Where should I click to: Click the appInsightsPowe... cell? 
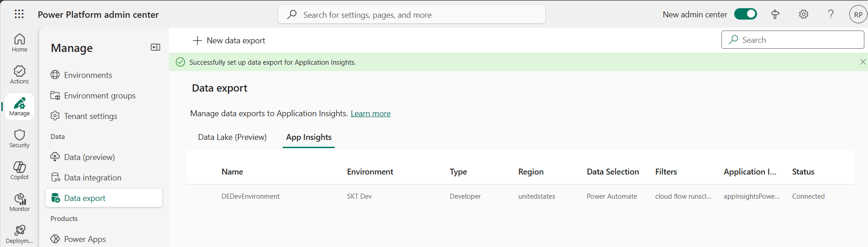[752, 196]
